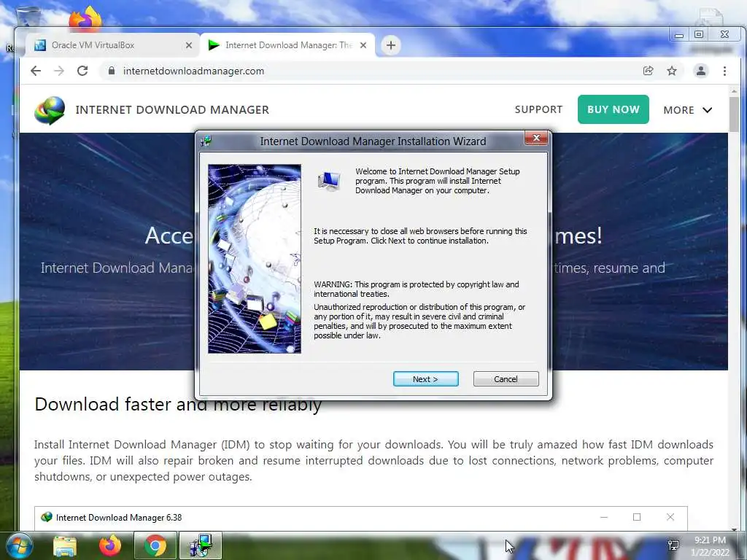Close the Oracle VM VirtualBox tab
747x560 pixels.
tap(189, 45)
